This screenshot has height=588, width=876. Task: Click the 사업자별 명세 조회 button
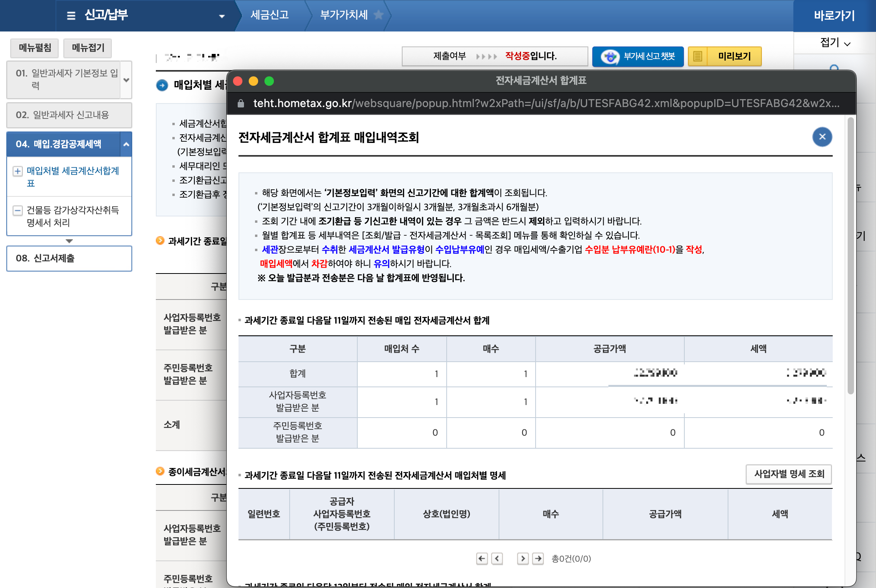pos(789,474)
